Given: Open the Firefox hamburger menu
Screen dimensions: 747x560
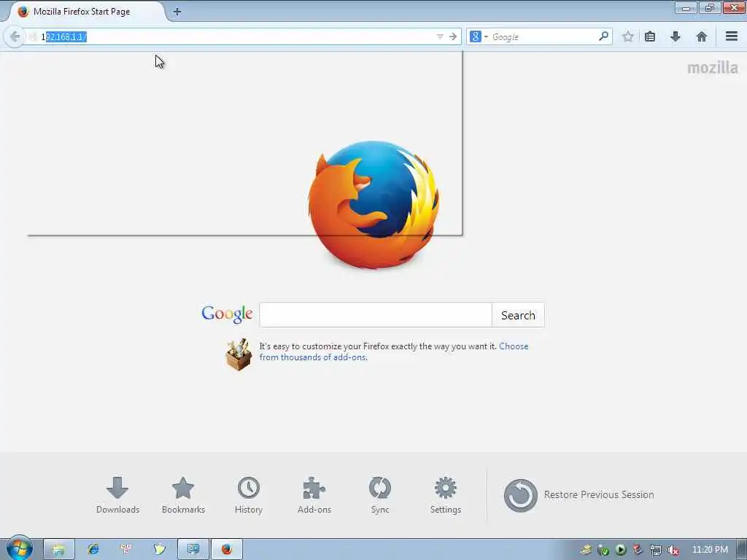Looking at the screenshot, I should point(732,36).
